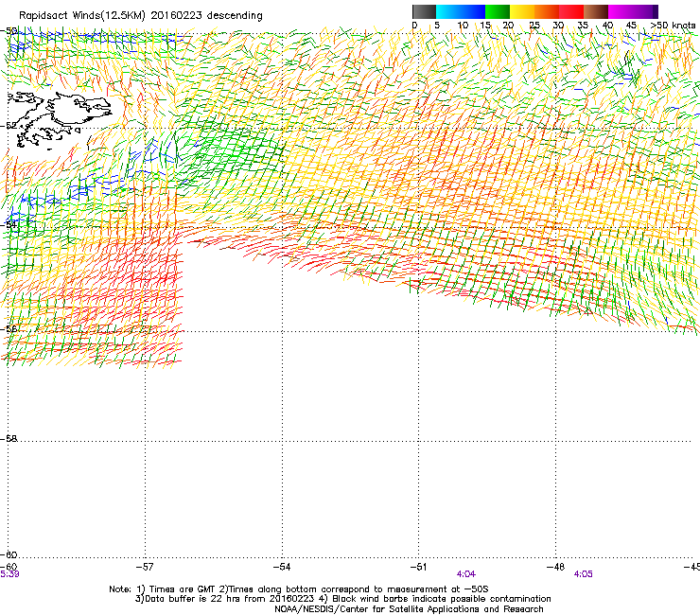Click the purple 5:39 time label

[9, 574]
